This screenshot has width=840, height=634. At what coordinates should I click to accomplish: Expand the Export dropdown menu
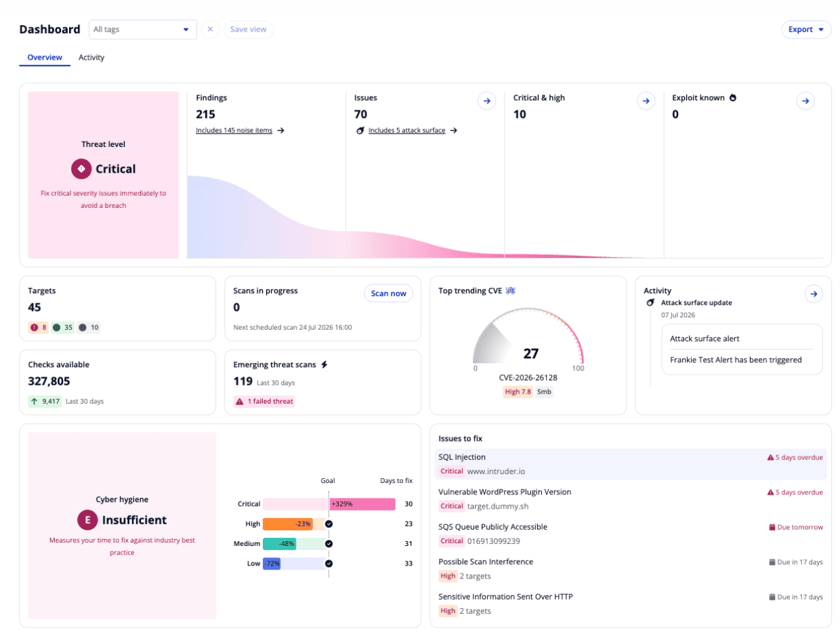pos(806,30)
